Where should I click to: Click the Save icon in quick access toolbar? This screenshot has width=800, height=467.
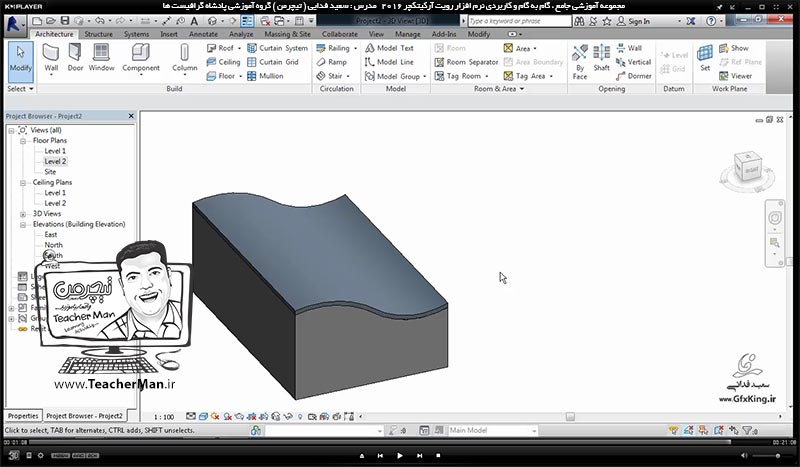click(x=65, y=21)
